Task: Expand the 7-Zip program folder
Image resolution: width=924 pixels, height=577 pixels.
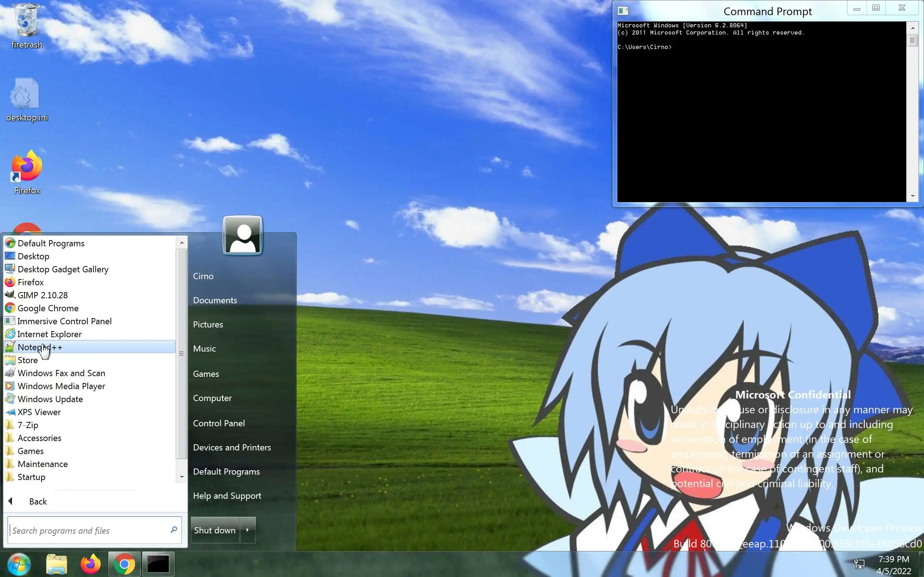Action: point(28,425)
